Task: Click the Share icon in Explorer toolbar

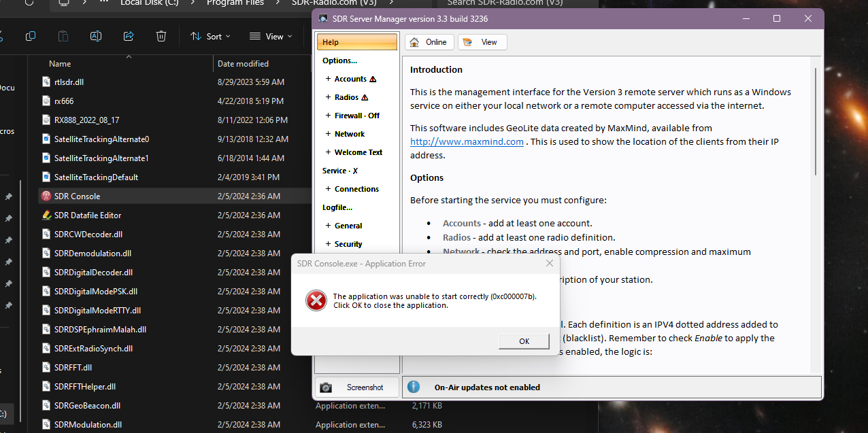Action: point(128,35)
